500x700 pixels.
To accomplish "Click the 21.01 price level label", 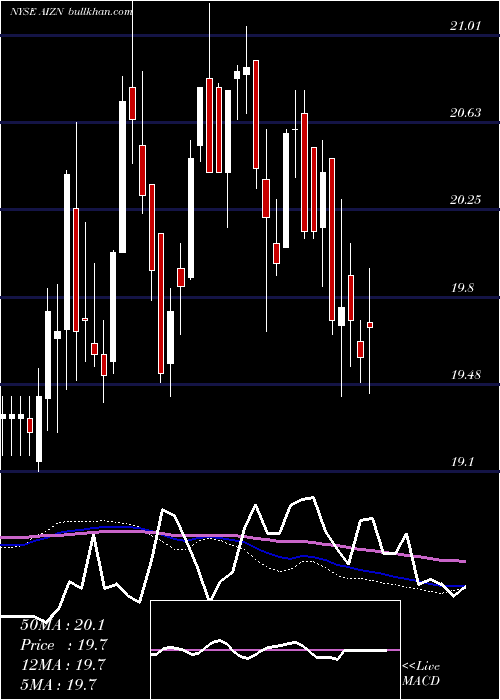I will (x=466, y=26).
